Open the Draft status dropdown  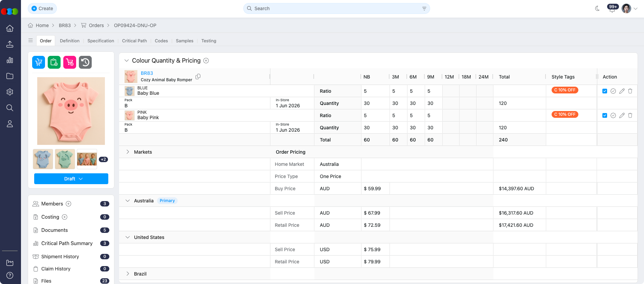click(x=71, y=179)
